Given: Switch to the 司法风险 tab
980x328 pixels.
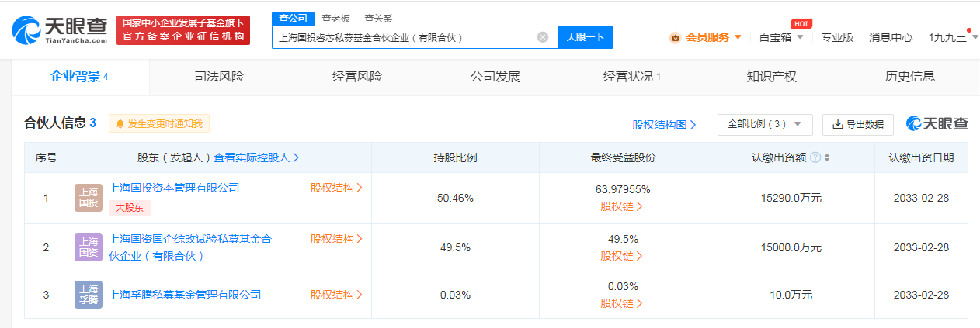Looking at the screenshot, I should (x=219, y=77).
